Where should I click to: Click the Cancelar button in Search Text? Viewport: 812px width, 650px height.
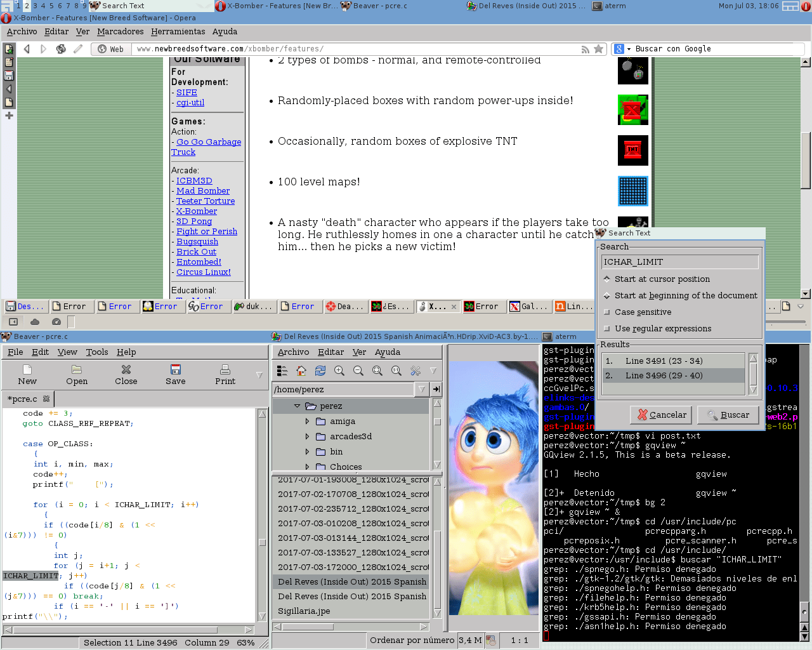coord(662,415)
